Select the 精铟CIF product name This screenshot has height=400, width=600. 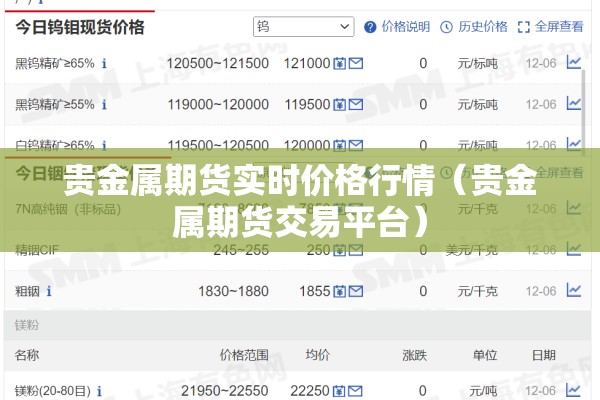(x=37, y=250)
